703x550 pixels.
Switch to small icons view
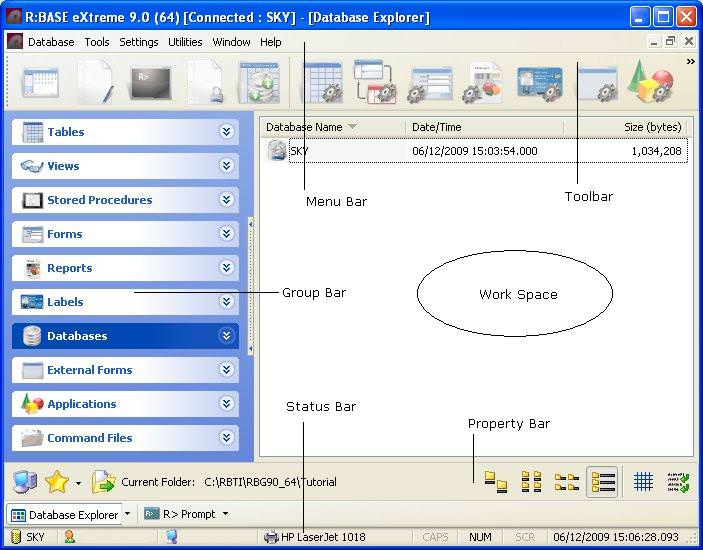click(531, 482)
